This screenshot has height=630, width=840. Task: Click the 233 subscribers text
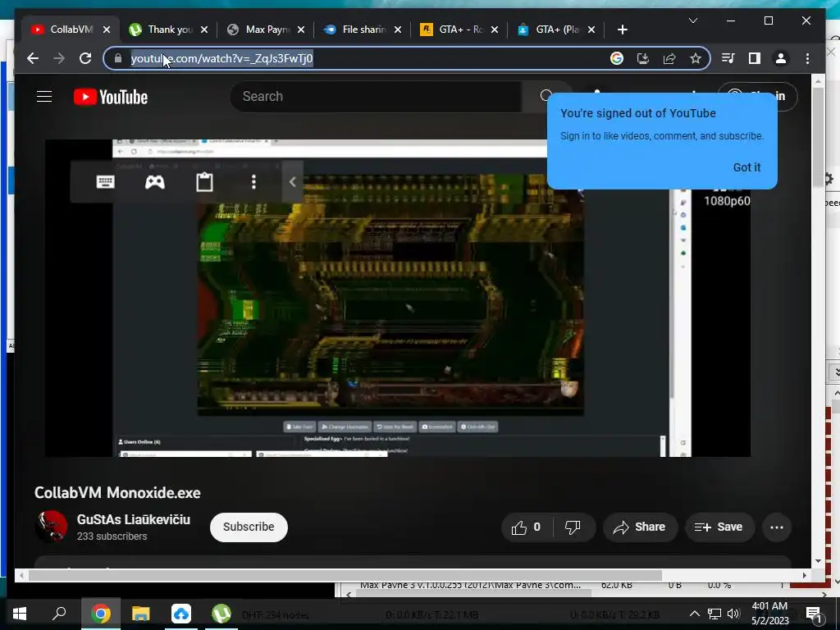[x=112, y=536]
